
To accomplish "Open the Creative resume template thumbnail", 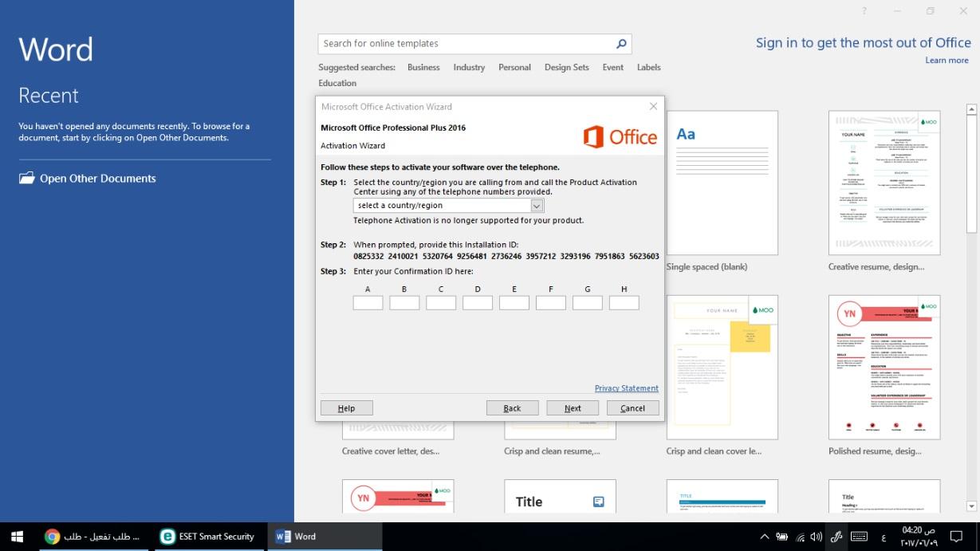I will pyautogui.click(x=884, y=183).
